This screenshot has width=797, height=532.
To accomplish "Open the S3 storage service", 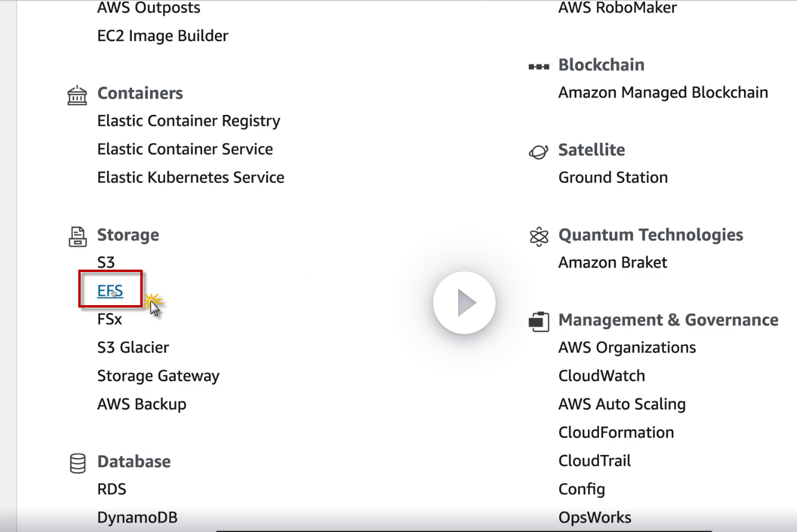I will tap(106, 262).
